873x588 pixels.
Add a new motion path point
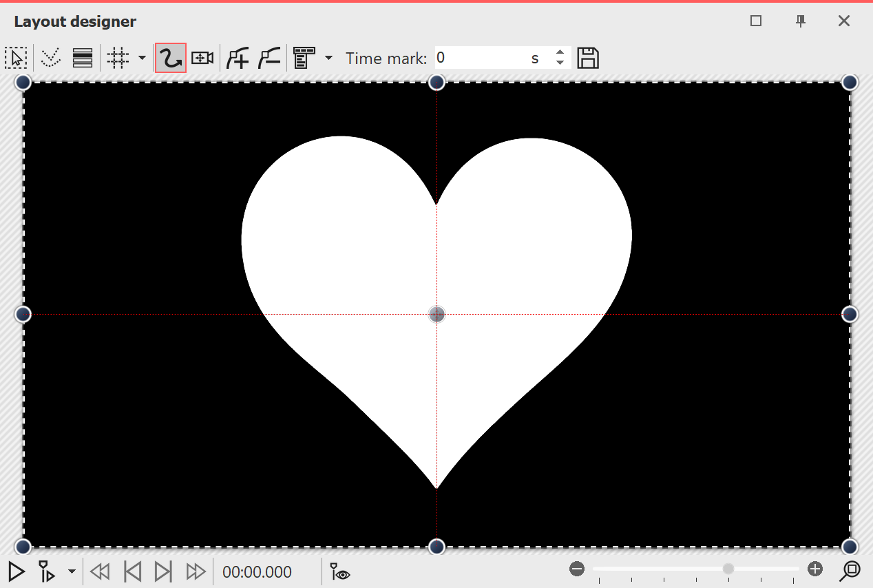[x=238, y=58]
